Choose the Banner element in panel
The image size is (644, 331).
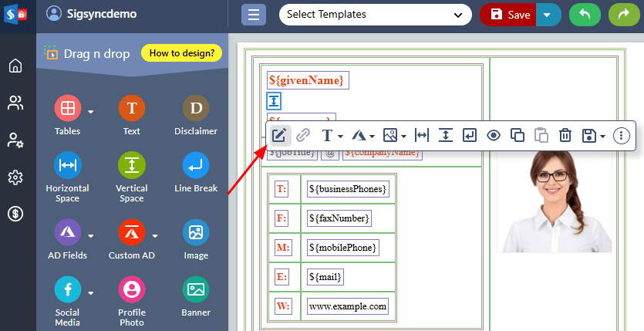pyautogui.click(x=196, y=300)
